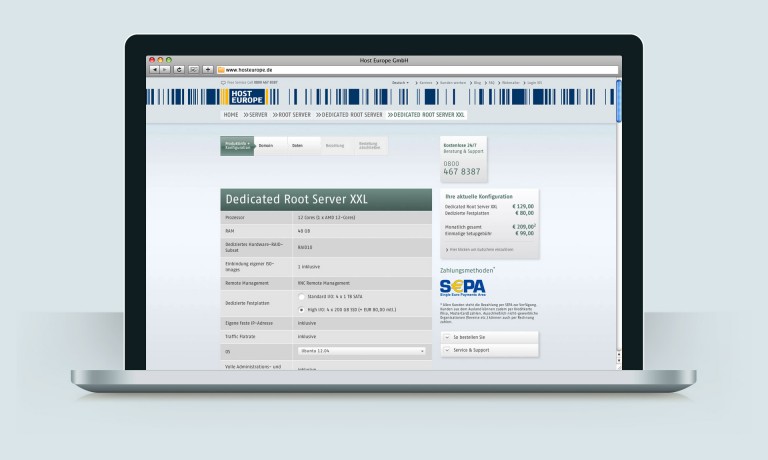Select the High I/O 4 x 200 GB SSD option

[x=302, y=310]
